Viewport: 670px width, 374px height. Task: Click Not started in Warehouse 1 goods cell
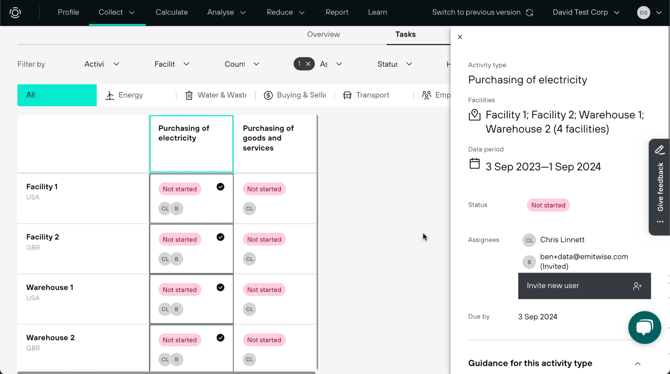(x=264, y=290)
